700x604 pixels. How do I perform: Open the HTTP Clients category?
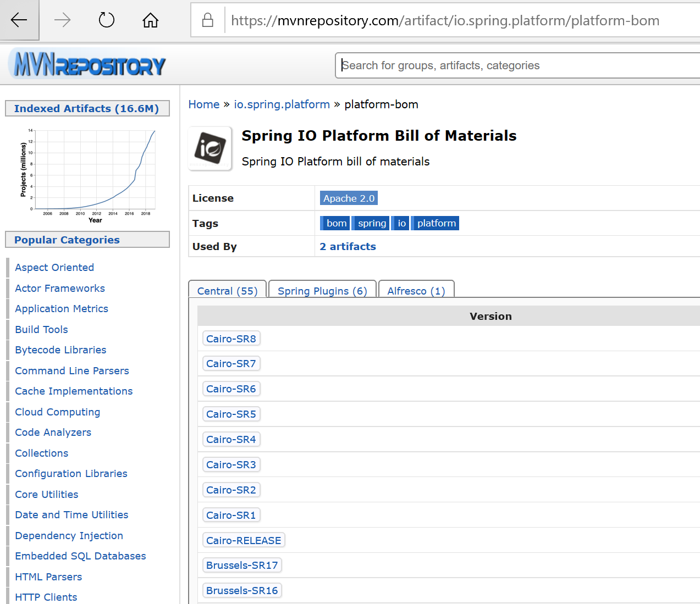46,597
